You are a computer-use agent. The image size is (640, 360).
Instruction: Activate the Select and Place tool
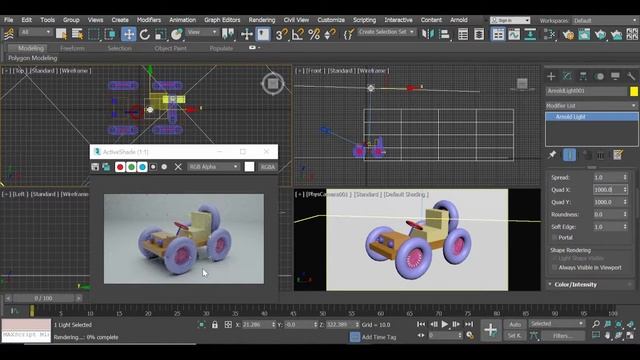pos(176,34)
